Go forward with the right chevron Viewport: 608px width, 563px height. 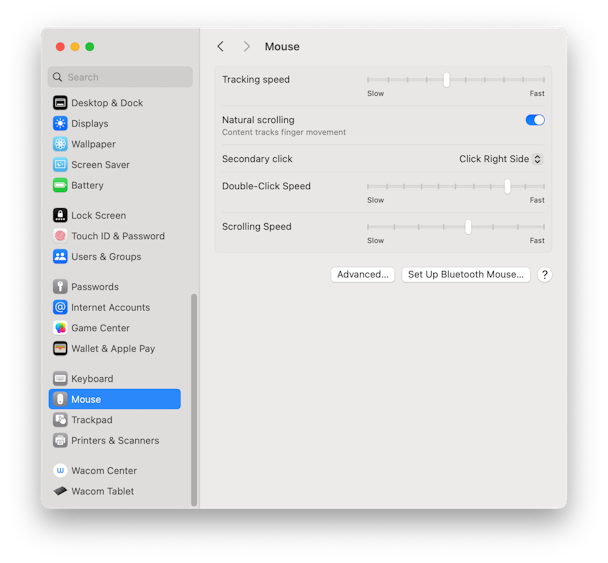(x=247, y=47)
